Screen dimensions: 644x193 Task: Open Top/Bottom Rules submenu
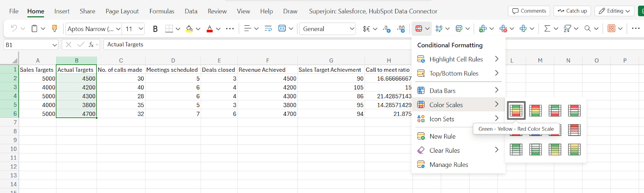coord(458,73)
